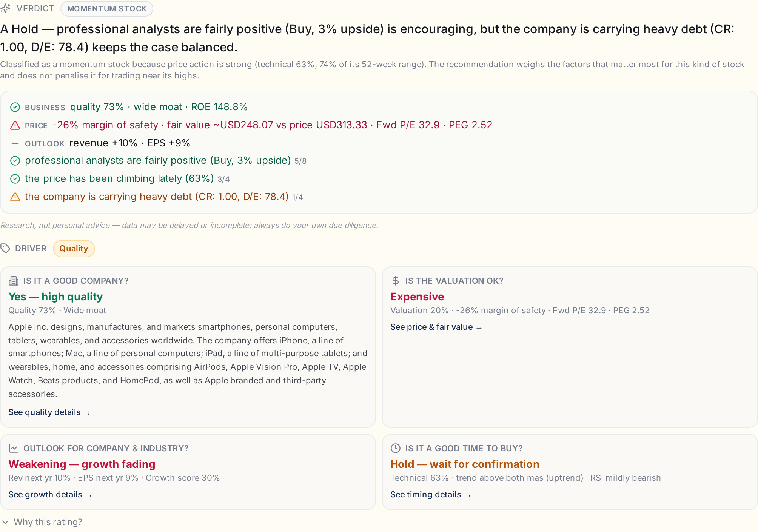Click the orange warning icon beside heavy debt row
This screenshot has height=532, width=758.
[15, 197]
